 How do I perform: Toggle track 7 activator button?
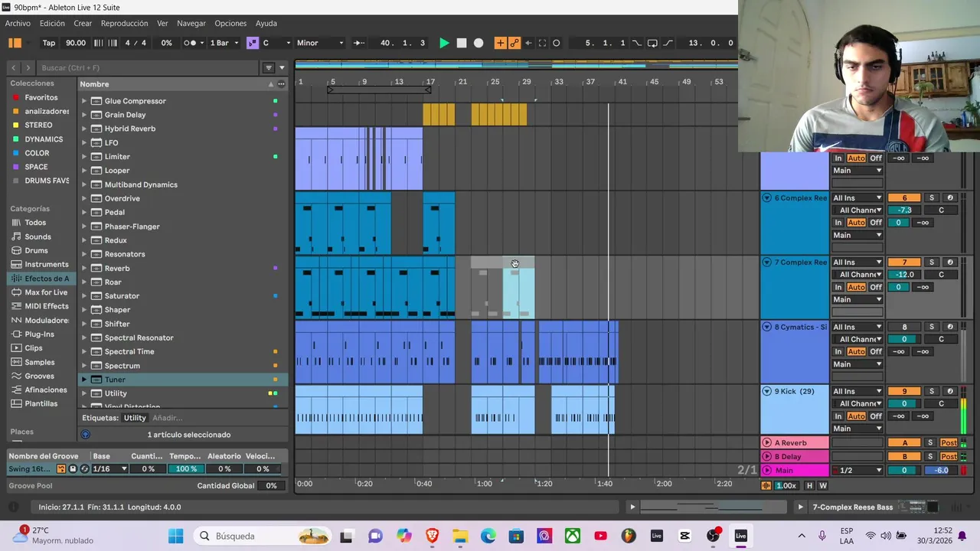pyautogui.click(x=904, y=262)
